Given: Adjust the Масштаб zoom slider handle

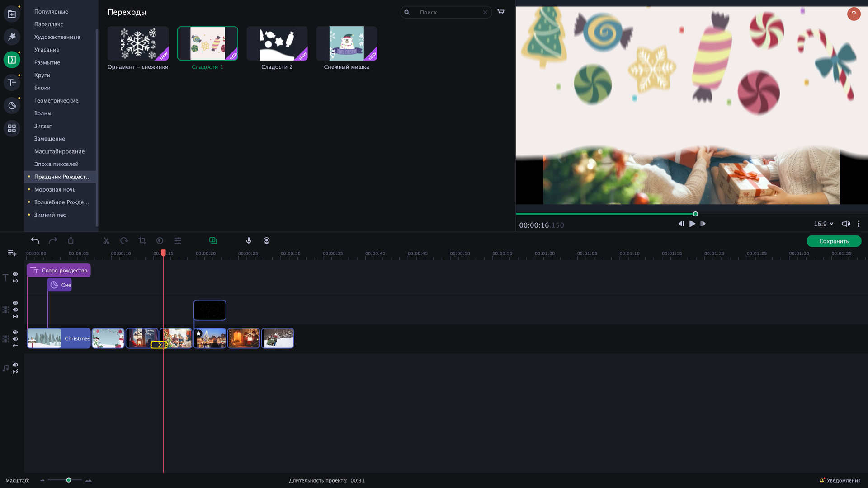Looking at the screenshot, I should point(69,480).
